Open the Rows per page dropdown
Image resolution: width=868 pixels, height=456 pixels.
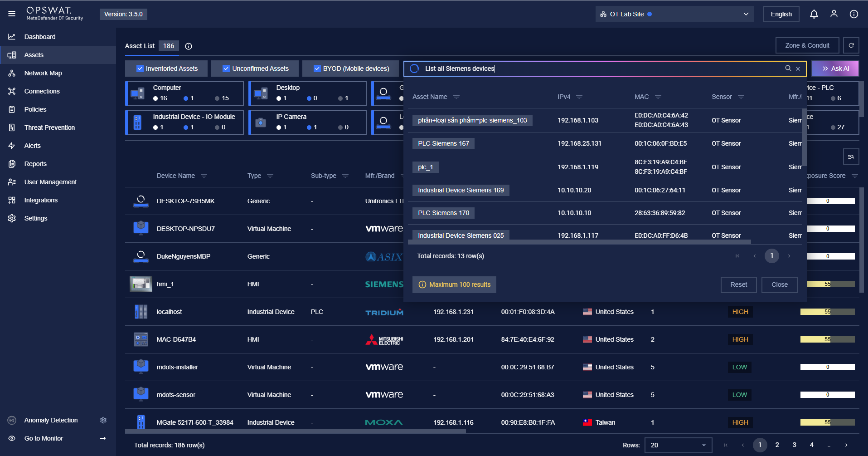[x=678, y=445]
